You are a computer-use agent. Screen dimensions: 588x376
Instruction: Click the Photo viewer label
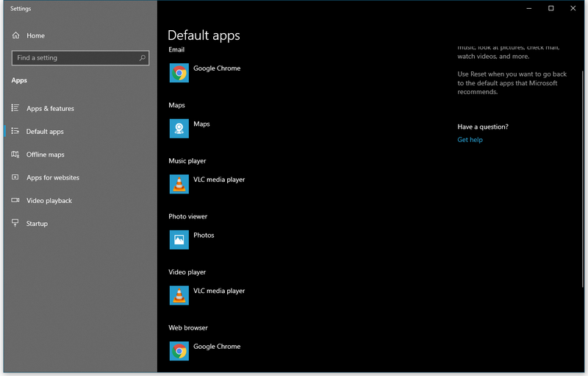(187, 216)
